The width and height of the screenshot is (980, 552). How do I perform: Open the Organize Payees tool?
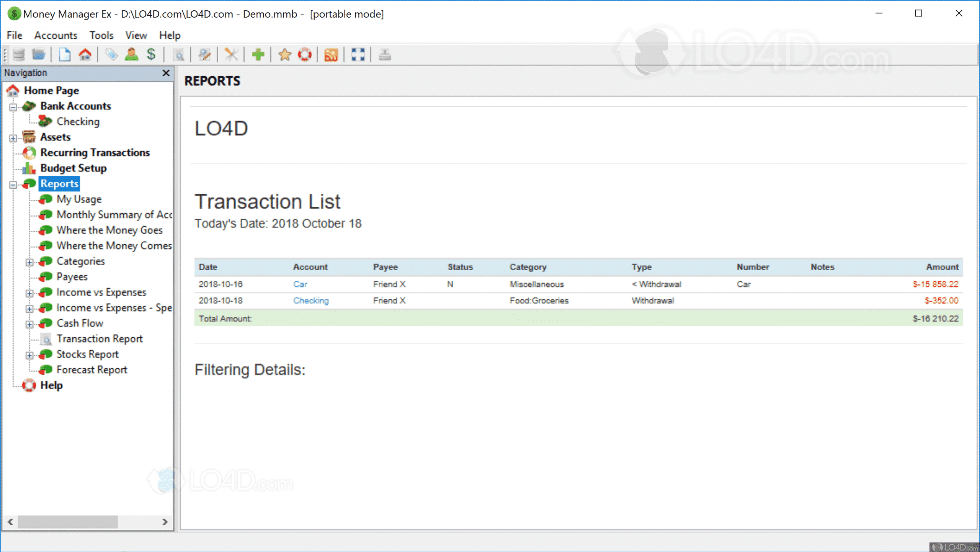[x=132, y=55]
